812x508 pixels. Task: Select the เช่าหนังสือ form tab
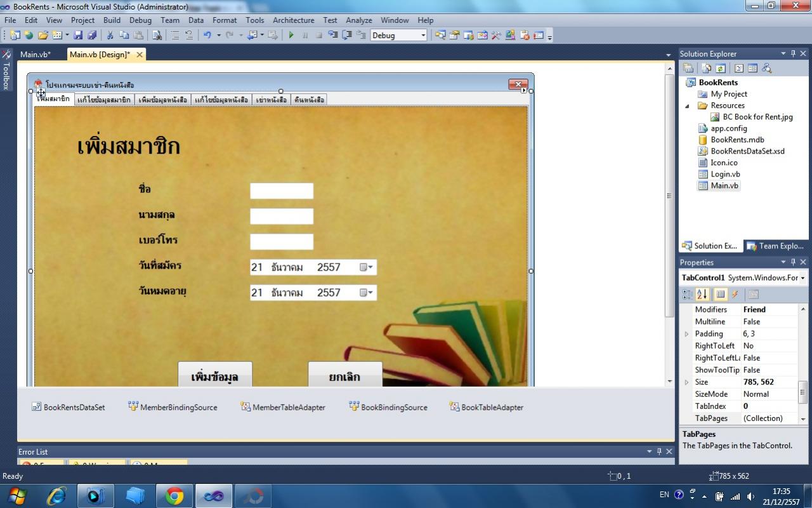pyautogui.click(x=272, y=100)
